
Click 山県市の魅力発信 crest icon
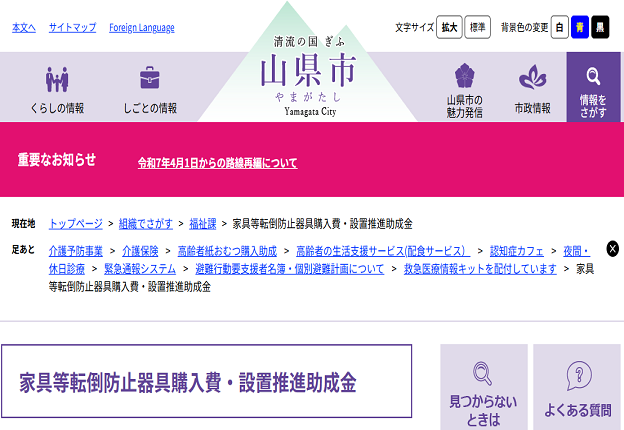(465, 78)
